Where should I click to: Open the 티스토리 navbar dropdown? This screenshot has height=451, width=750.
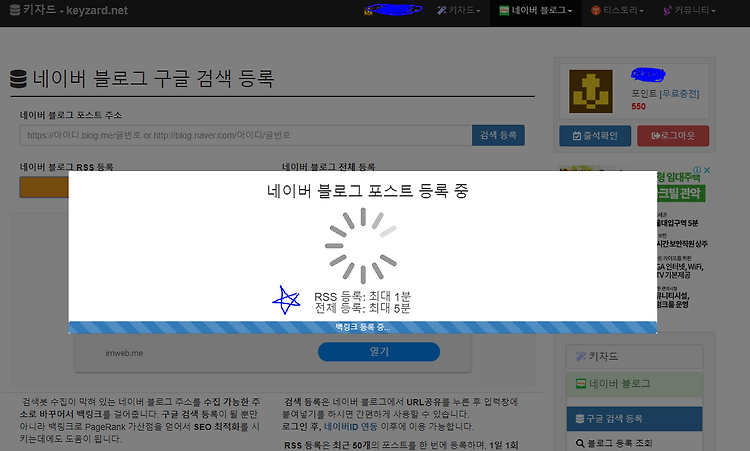click(617, 10)
